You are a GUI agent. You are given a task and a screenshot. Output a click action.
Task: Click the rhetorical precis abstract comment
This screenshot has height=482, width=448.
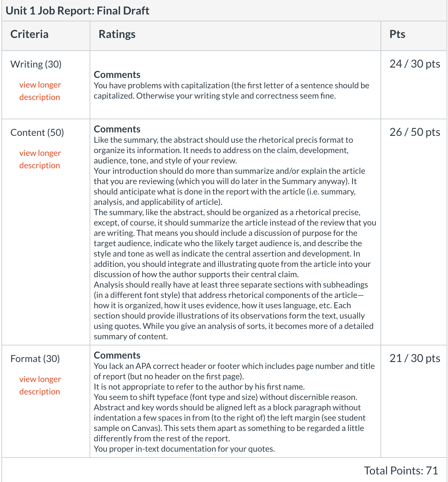[x=223, y=150]
